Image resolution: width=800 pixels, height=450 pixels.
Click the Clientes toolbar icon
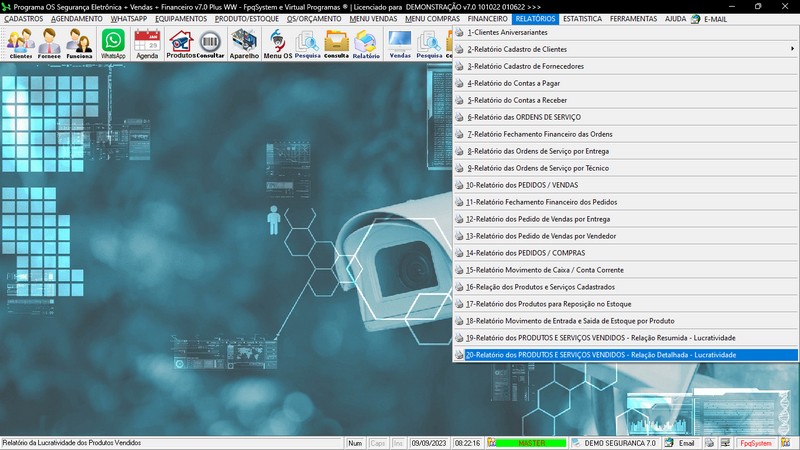(x=21, y=43)
